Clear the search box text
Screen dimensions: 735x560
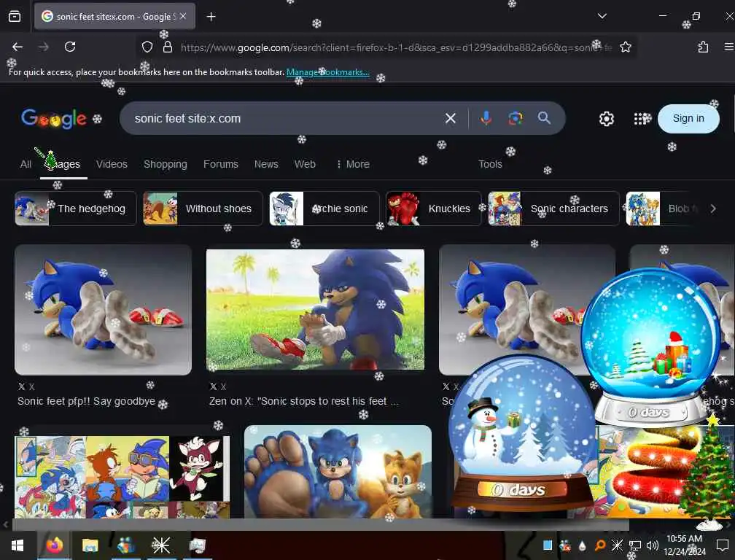450,118
